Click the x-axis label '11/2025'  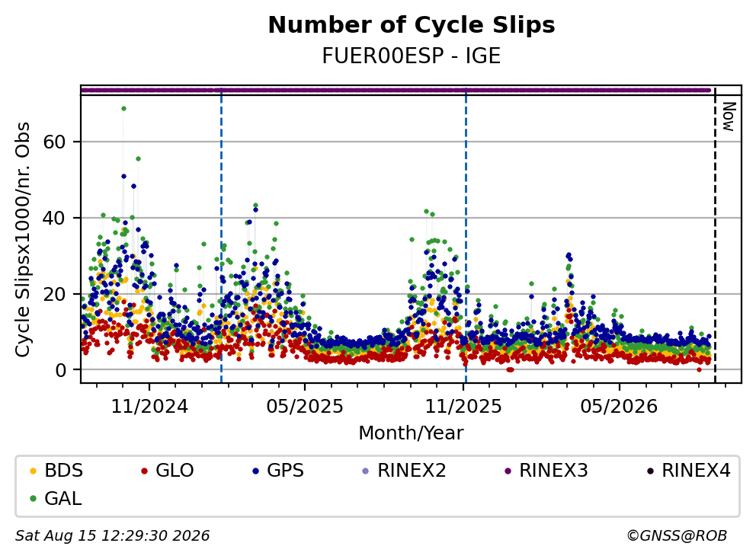[x=463, y=407]
